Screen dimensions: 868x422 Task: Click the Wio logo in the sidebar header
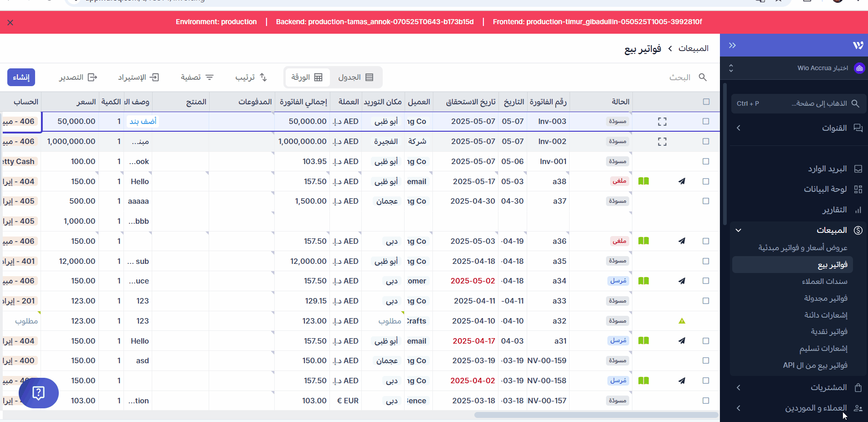[858, 46]
